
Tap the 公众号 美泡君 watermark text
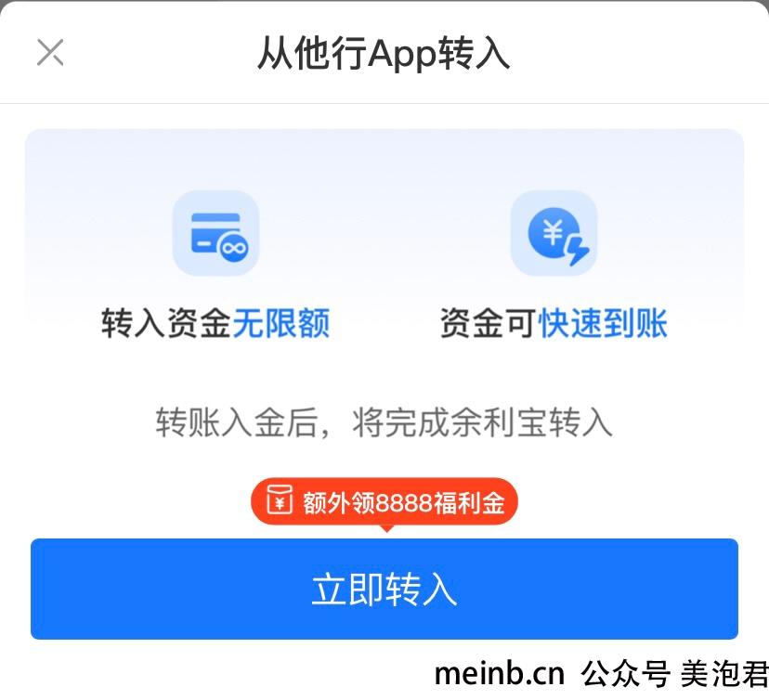[675, 673]
